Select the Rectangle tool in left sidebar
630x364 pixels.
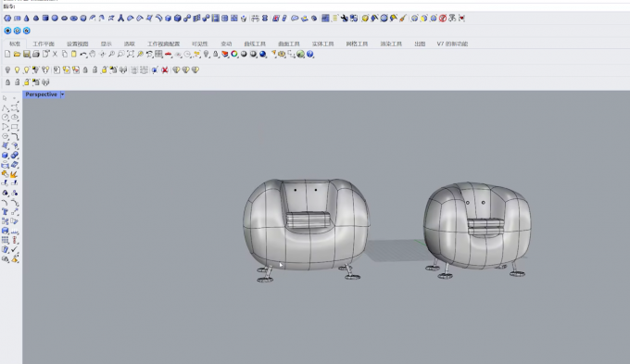click(15, 127)
